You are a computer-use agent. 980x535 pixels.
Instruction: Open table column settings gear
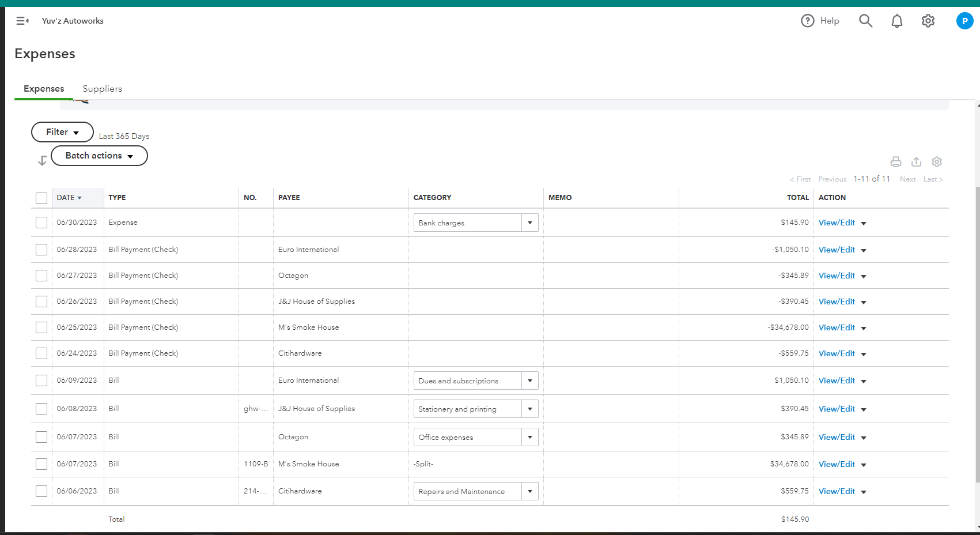(x=937, y=161)
